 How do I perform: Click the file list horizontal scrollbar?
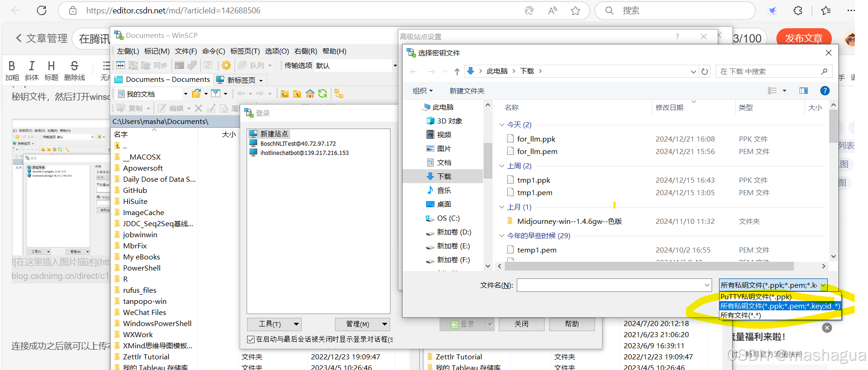pyautogui.click(x=649, y=266)
